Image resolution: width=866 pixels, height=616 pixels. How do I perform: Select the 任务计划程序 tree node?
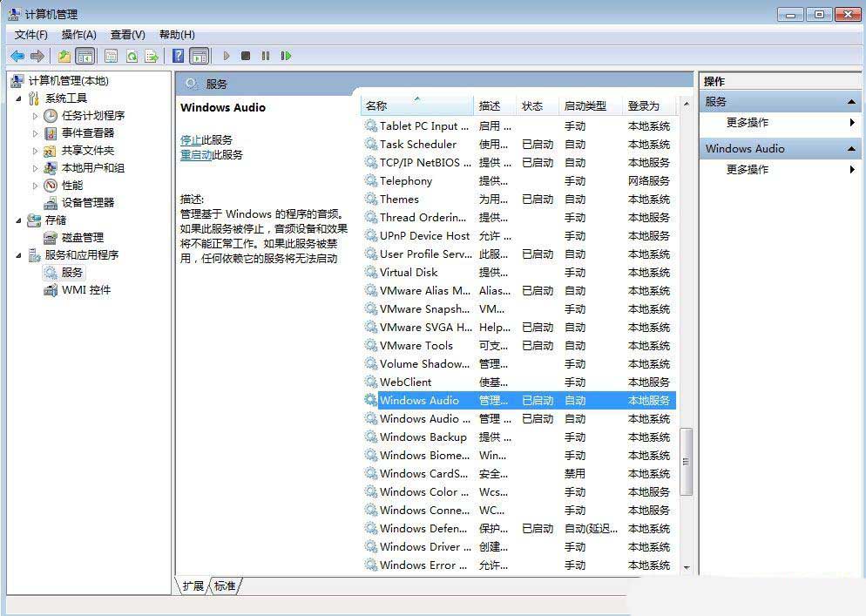coord(92,116)
